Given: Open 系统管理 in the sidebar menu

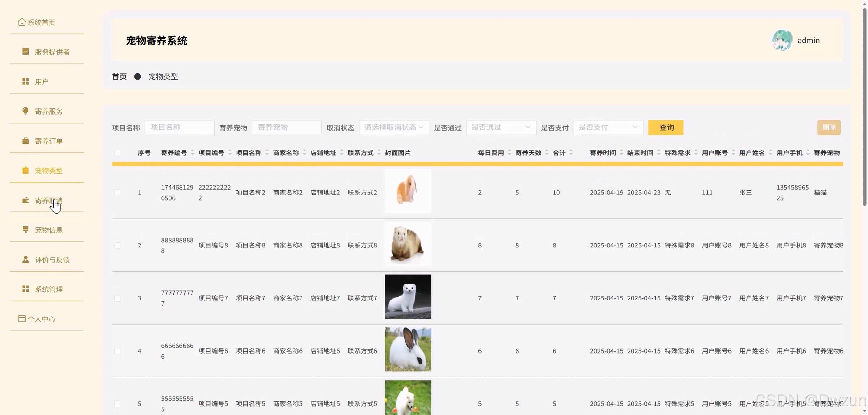Looking at the screenshot, I should point(48,289).
